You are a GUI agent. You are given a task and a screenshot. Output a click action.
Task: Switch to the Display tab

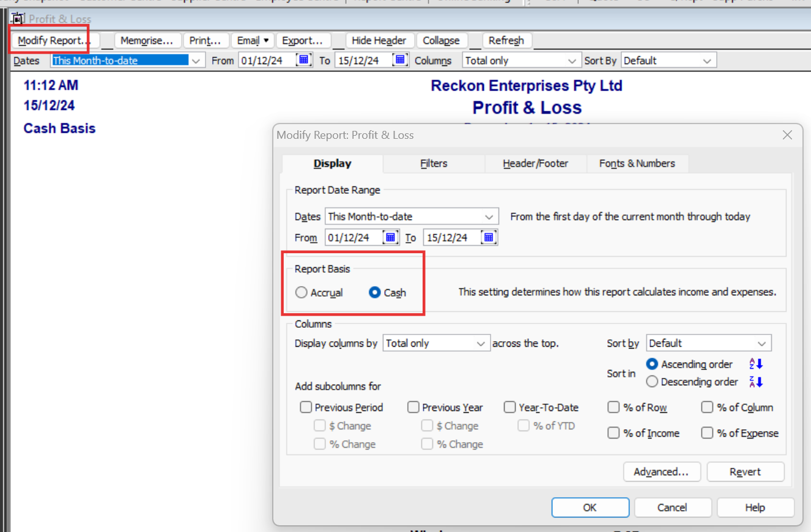[333, 164]
